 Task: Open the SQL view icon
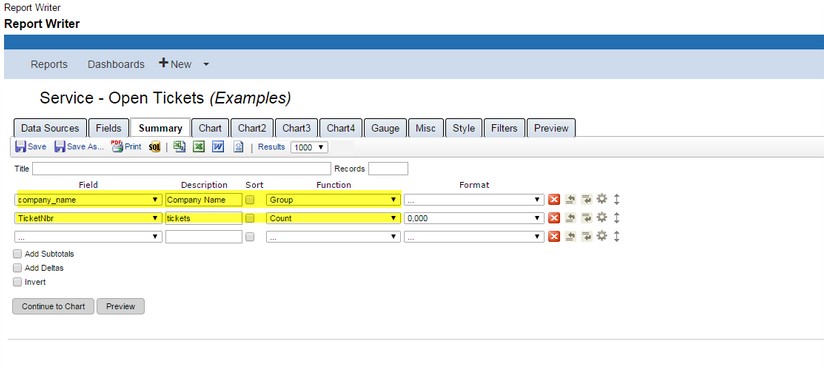(154, 147)
